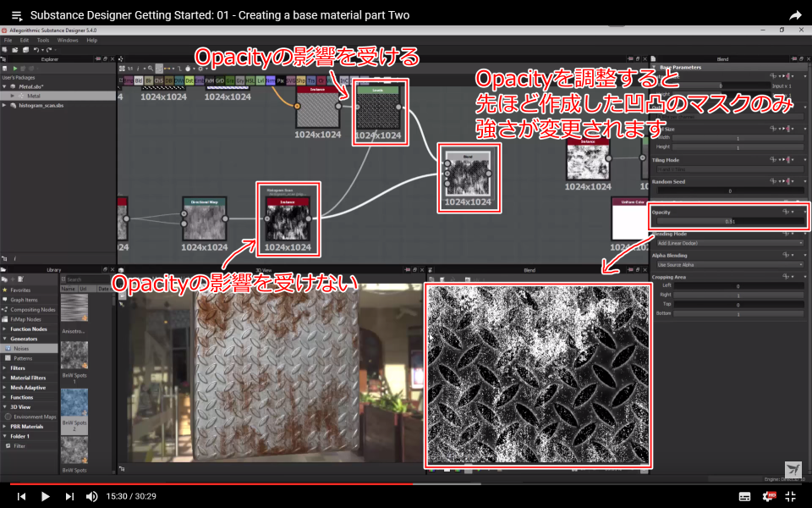Screen dimensions: 812x508
Task: Select the Metal graph row
Action: click(x=58, y=96)
